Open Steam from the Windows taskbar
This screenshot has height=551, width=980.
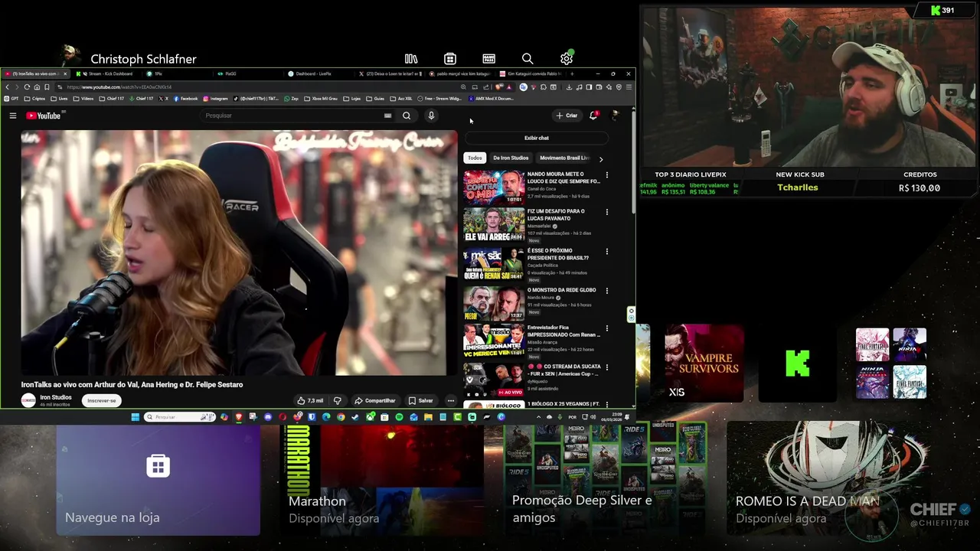[355, 417]
